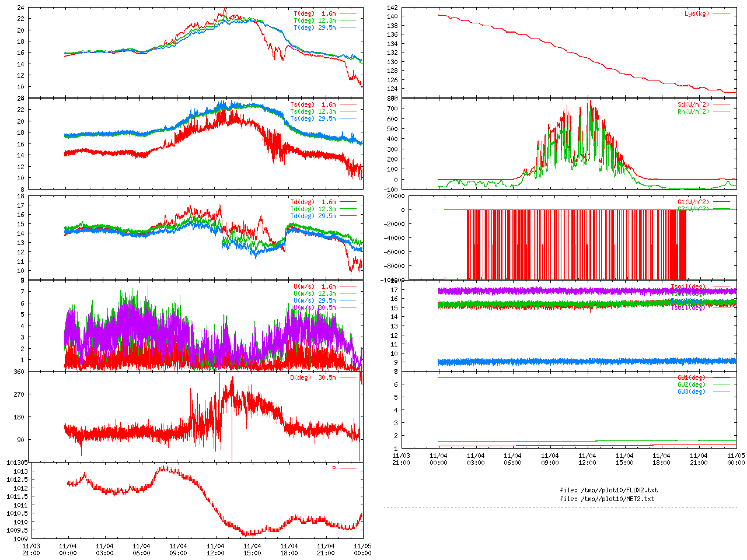Click the blue T(deg) 29.5m legend line
The image size is (747, 560).
[348, 27]
